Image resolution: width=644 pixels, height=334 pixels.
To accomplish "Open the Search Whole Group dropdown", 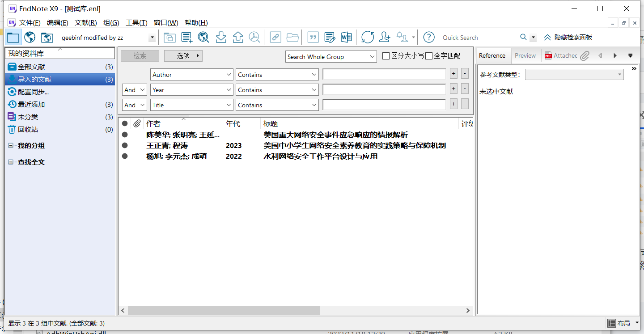I will [331, 57].
